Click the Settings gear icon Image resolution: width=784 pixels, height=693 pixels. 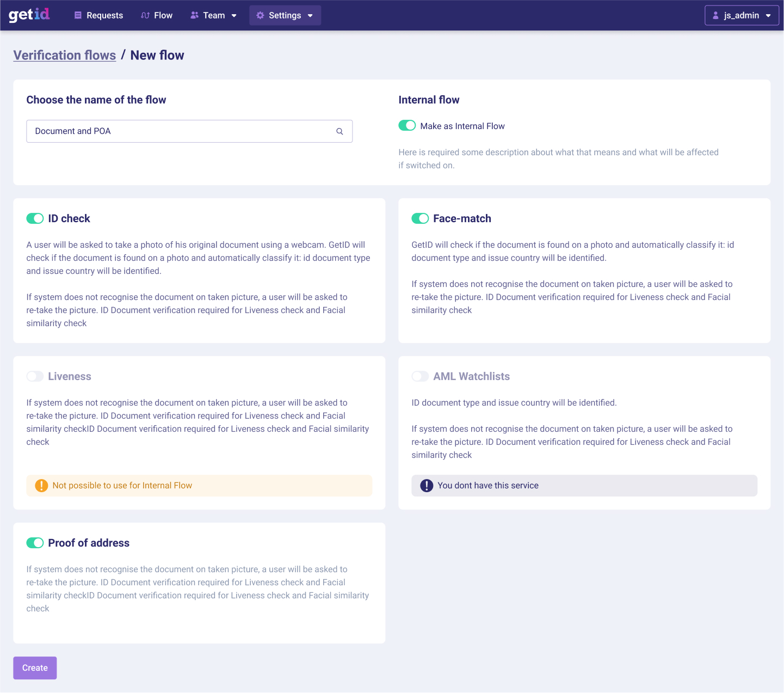(x=260, y=15)
